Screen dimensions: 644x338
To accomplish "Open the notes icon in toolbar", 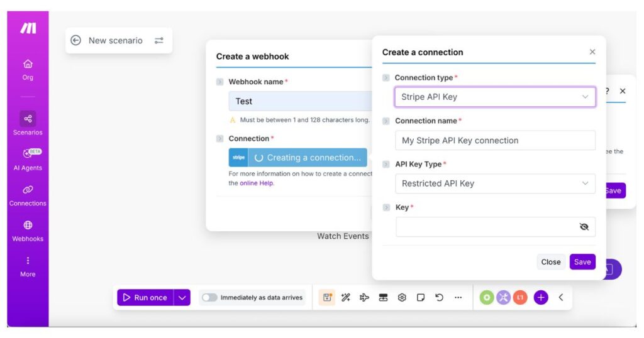I will pos(421,297).
